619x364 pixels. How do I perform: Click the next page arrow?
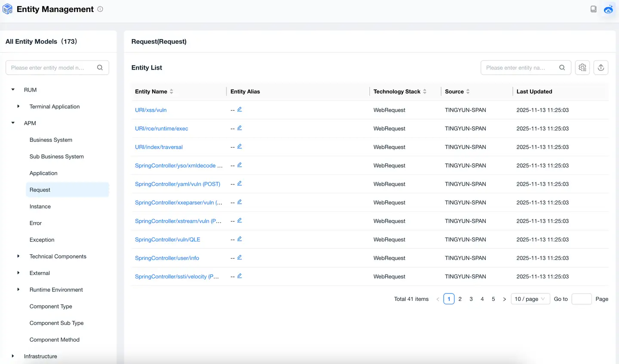(x=504, y=299)
